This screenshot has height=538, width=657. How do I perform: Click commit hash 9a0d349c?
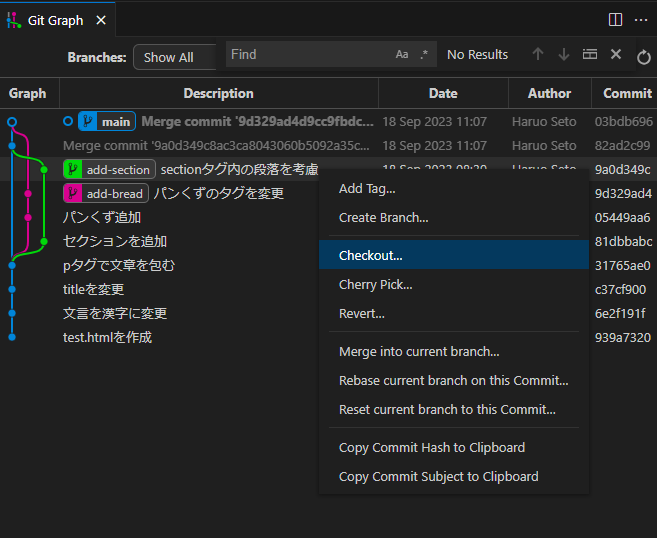tap(622, 169)
